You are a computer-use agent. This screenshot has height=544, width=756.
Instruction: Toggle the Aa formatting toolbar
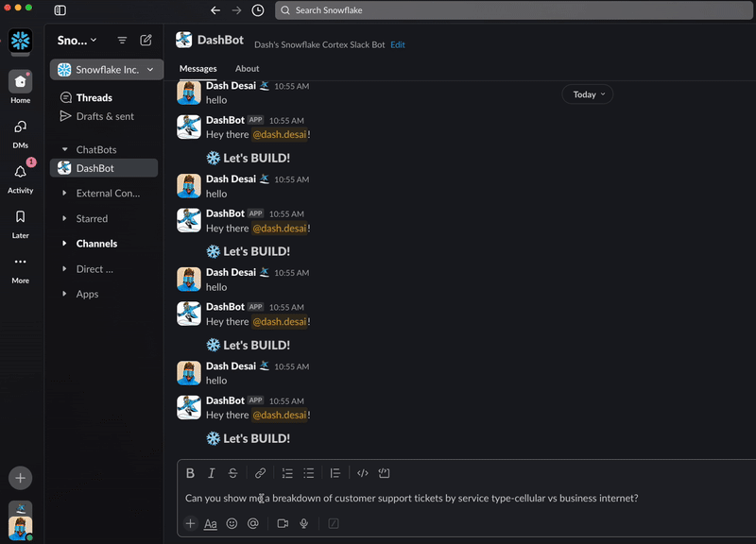click(x=211, y=523)
